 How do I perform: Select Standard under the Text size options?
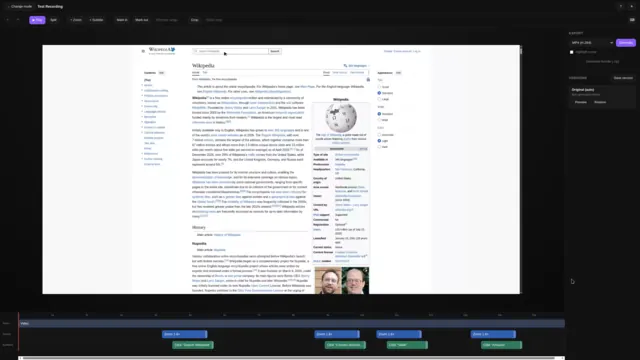tap(379, 93)
